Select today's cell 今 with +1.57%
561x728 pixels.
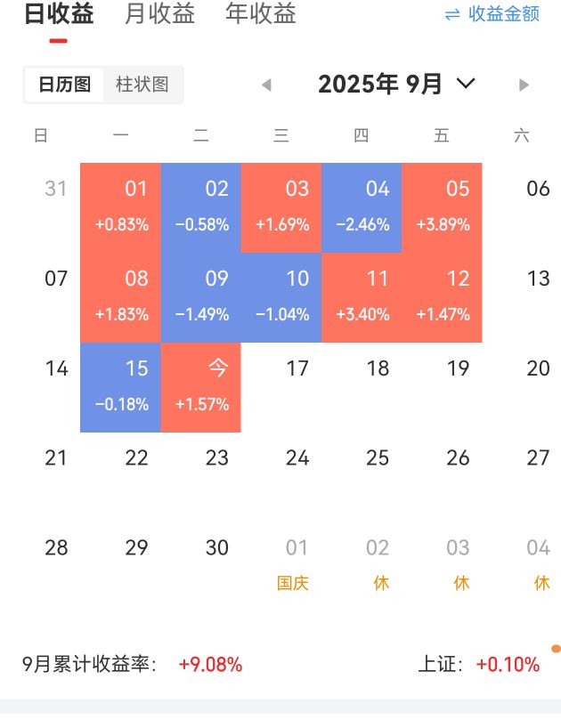tap(200, 387)
